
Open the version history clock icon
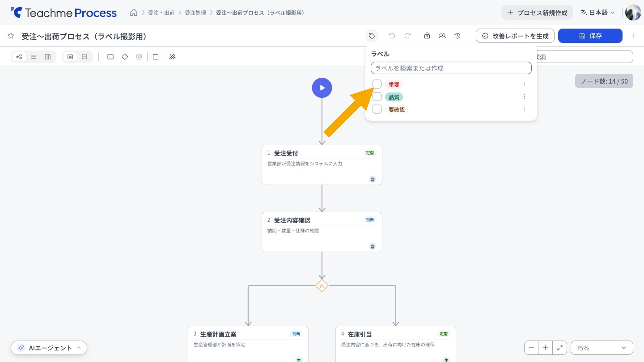click(x=458, y=36)
